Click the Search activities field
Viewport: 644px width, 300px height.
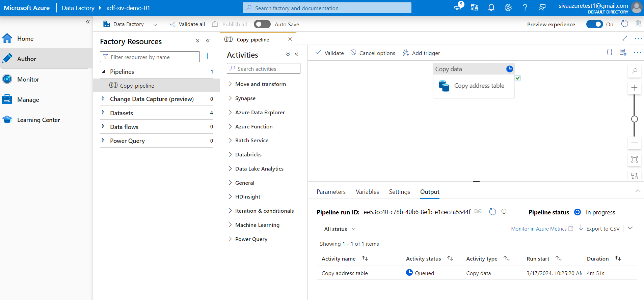point(264,68)
